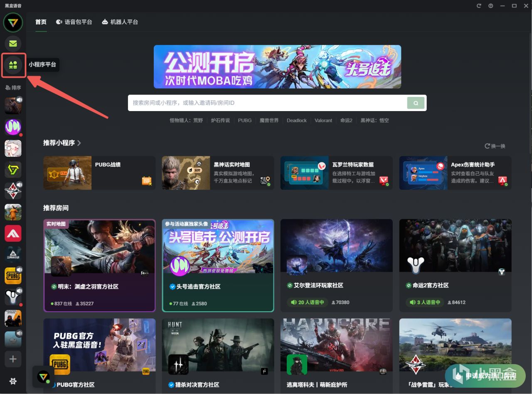Join the 3 人语音中 voice badge

[x=424, y=302]
